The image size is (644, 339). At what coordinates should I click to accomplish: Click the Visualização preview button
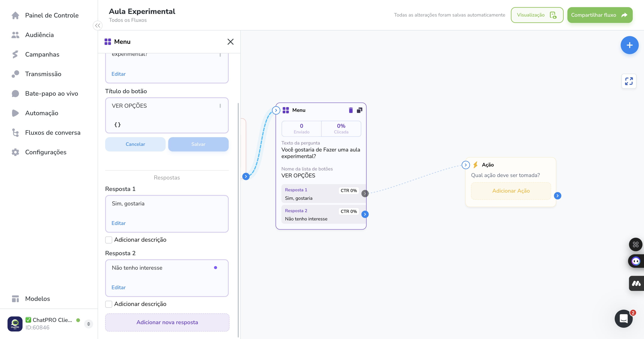click(x=537, y=15)
